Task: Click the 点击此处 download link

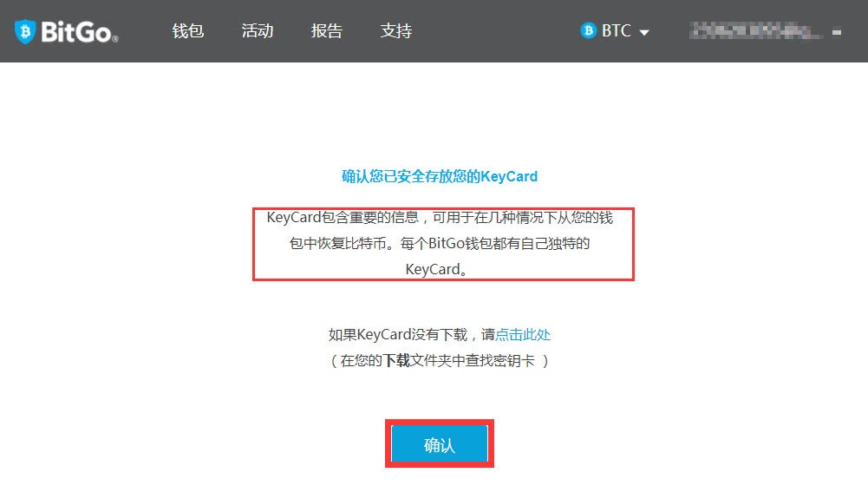Action: pyautogui.click(x=523, y=335)
